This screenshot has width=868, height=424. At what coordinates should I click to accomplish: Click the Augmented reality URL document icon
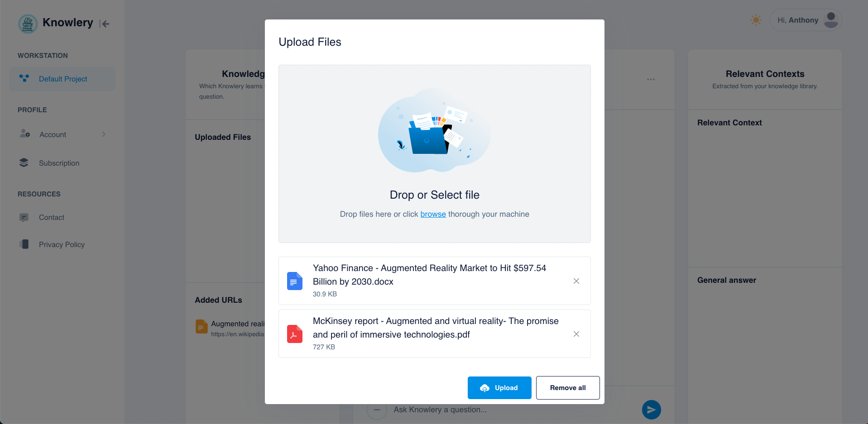point(201,326)
